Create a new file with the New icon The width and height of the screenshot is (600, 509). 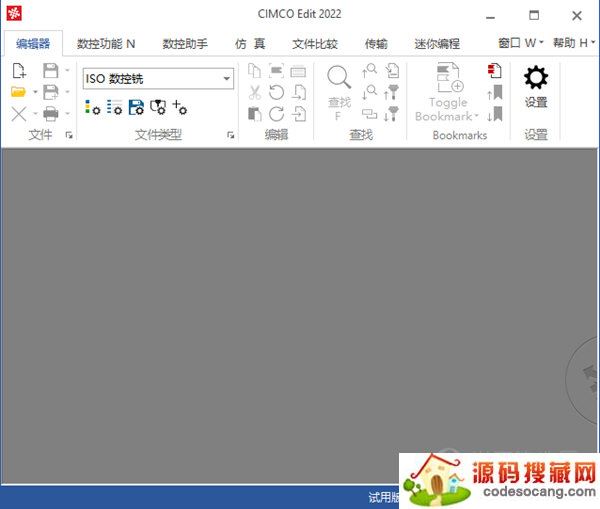click(x=19, y=71)
